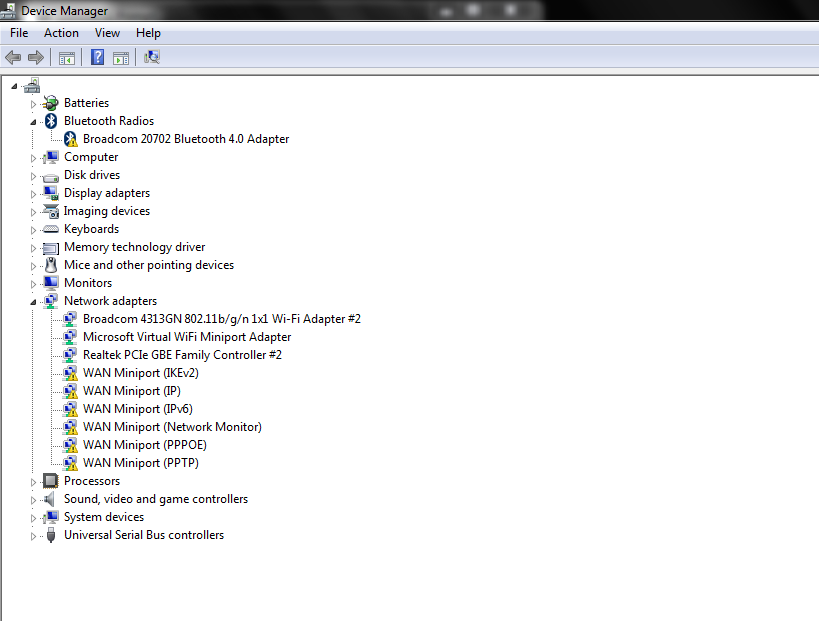Expand Universal Serial Bus controllers
This screenshot has width=819, height=621.
click(33, 536)
